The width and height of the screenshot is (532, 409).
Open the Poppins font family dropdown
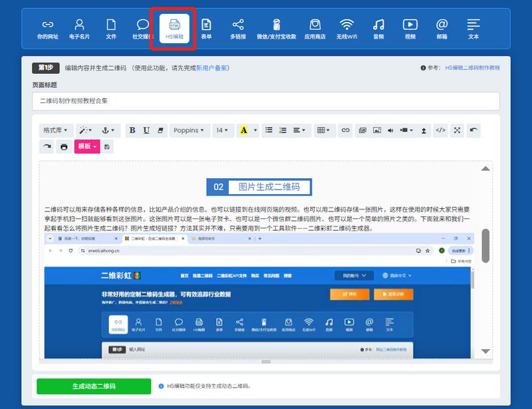point(190,130)
